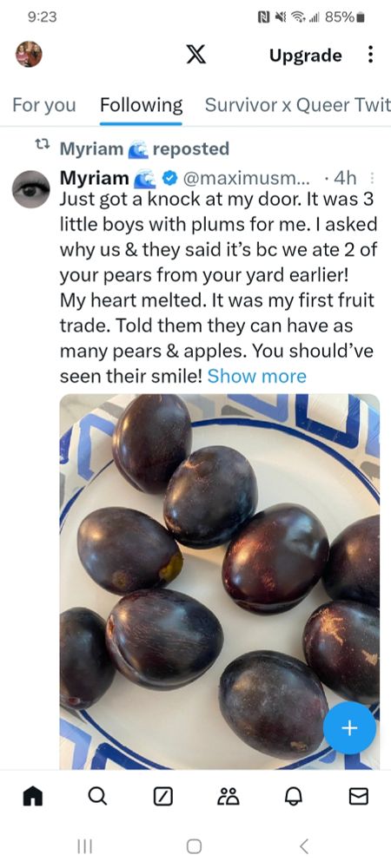Open the Messages envelope icon
The height and width of the screenshot is (868, 391).
tap(358, 797)
